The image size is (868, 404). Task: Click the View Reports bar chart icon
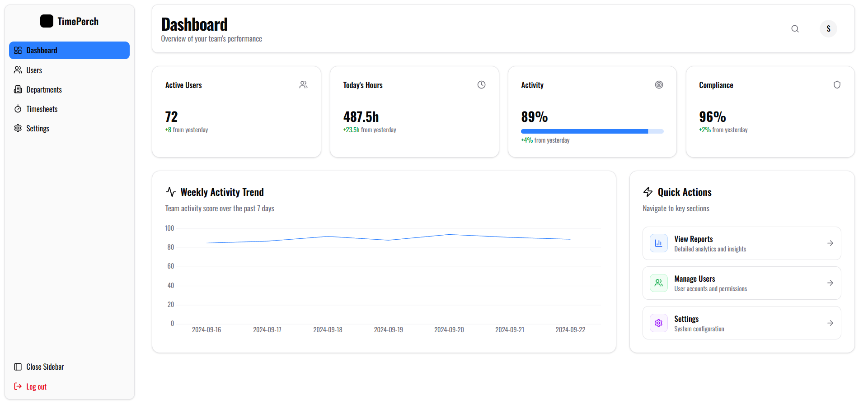coord(658,243)
